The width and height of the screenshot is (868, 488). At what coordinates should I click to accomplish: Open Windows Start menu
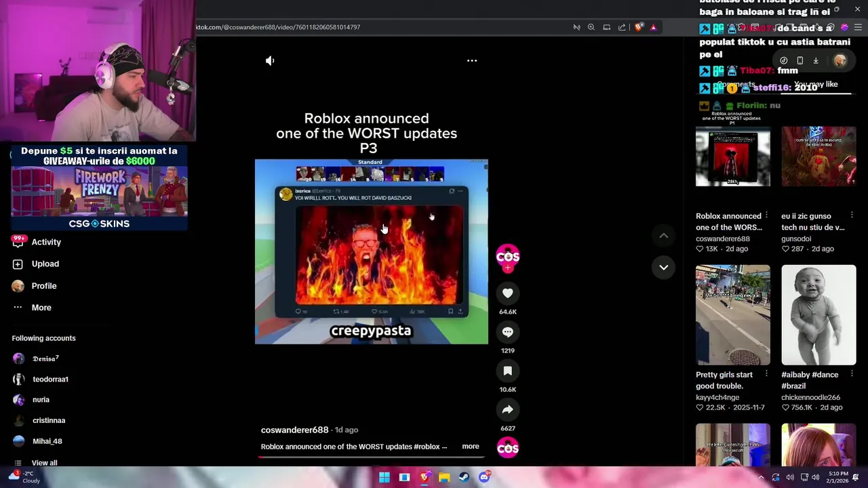tap(384, 477)
